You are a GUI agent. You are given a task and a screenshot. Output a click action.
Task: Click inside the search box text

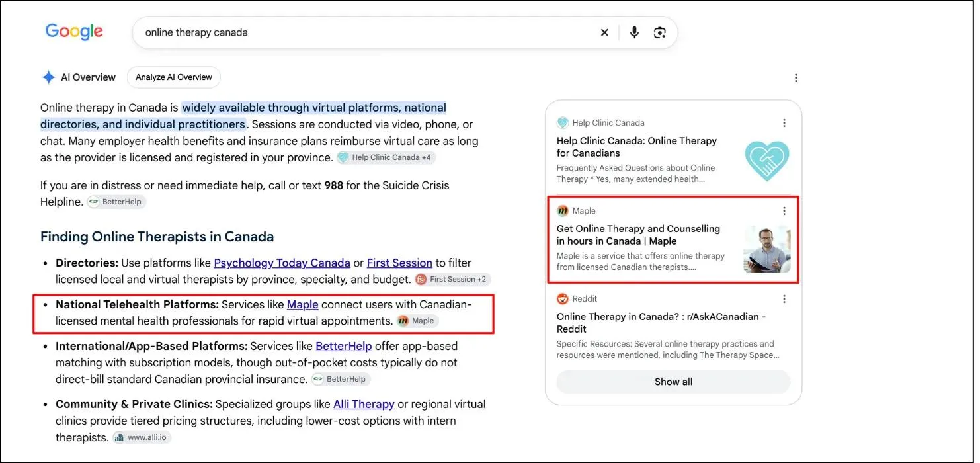coord(196,32)
